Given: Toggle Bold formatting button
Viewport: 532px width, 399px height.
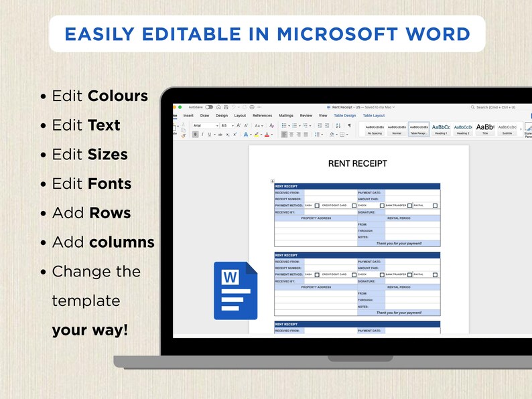Looking at the screenshot, I should click(196, 135).
